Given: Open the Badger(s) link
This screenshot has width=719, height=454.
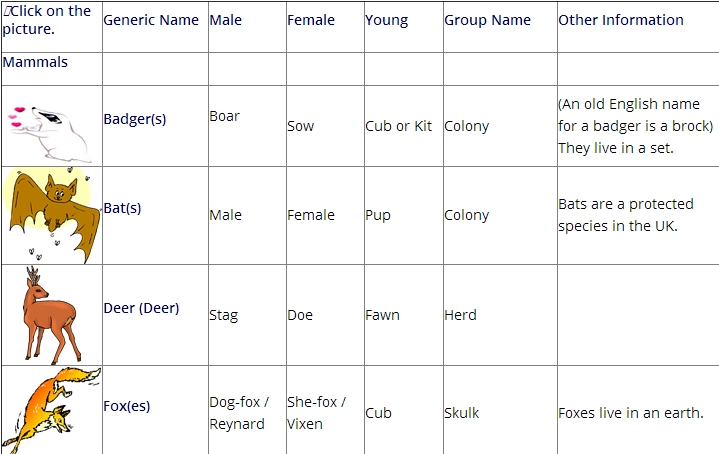Looking at the screenshot, I should [135, 119].
